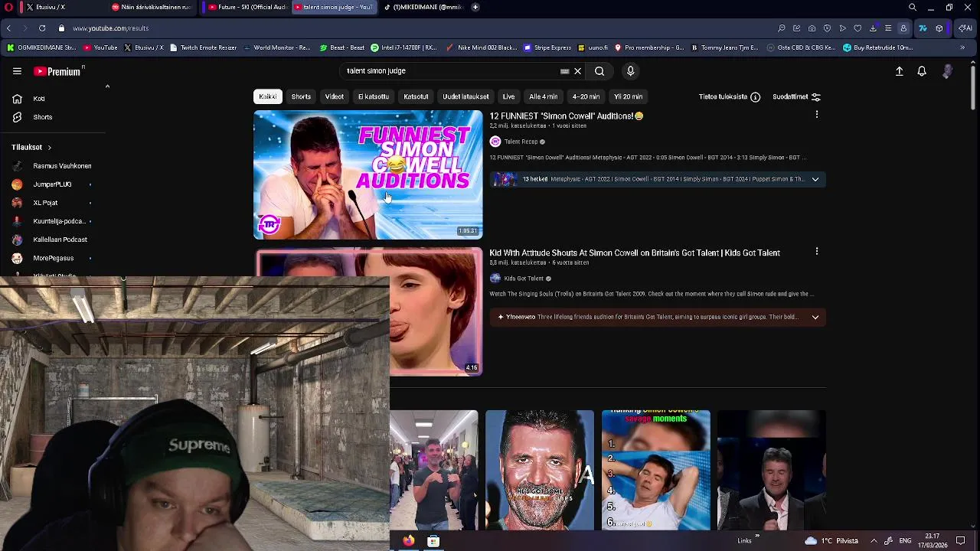Show hidden system tray icons chevron
This screenshot has height=551, width=980.
tap(874, 540)
